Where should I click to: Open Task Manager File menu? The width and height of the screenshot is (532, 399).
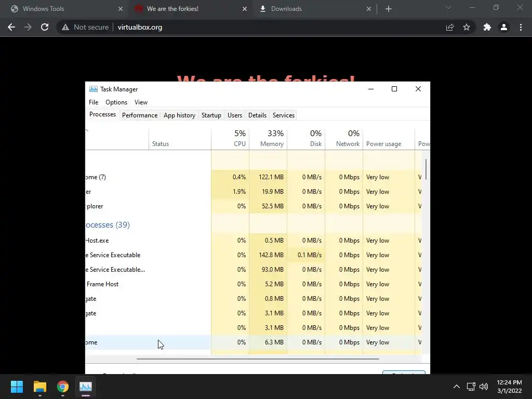click(x=94, y=102)
